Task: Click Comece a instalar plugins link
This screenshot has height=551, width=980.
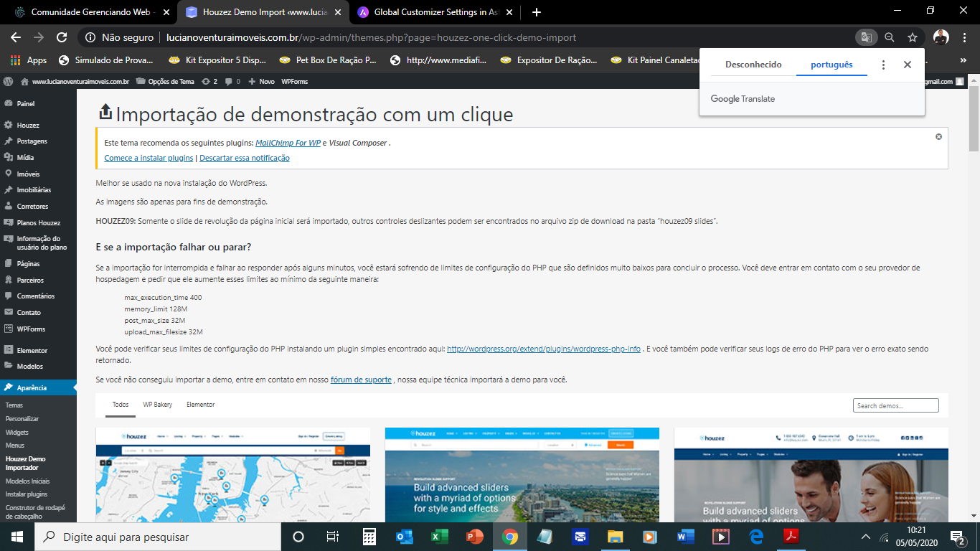Action: [x=149, y=158]
